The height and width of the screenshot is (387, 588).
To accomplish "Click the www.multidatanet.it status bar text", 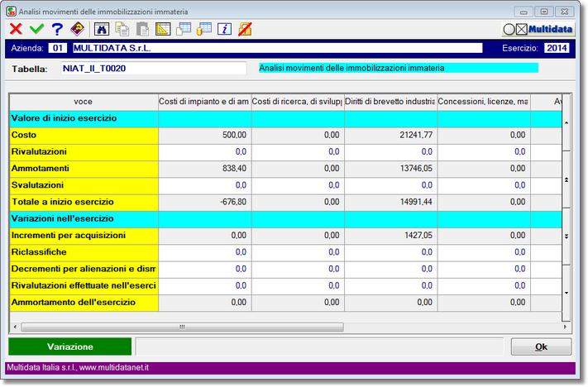I will click(114, 367).
